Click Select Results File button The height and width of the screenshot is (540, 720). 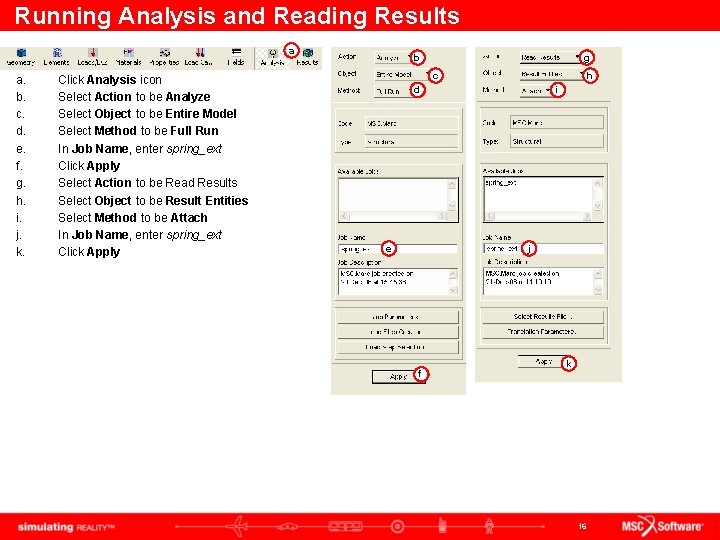tap(543, 316)
